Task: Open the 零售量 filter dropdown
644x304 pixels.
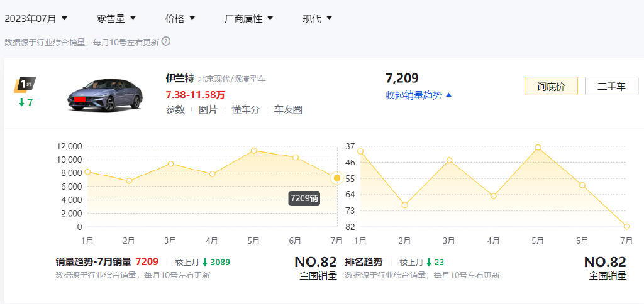Action: point(116,18)
